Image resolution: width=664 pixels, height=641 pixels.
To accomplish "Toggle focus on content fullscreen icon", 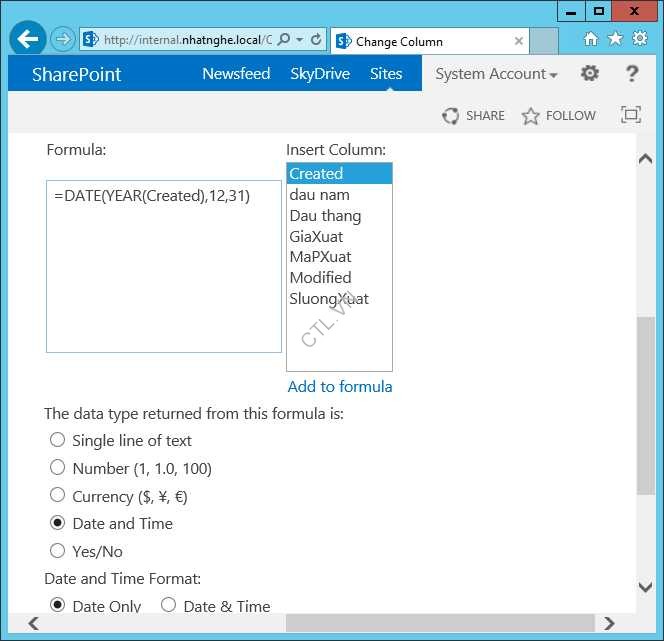I will (631, 115).
